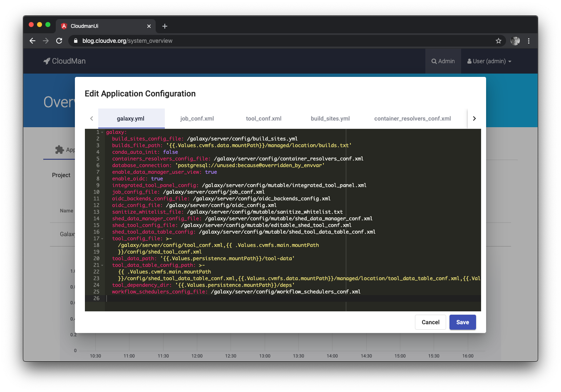
Task: Open the browser profile avatar
Action: click(x=515, y=41)
